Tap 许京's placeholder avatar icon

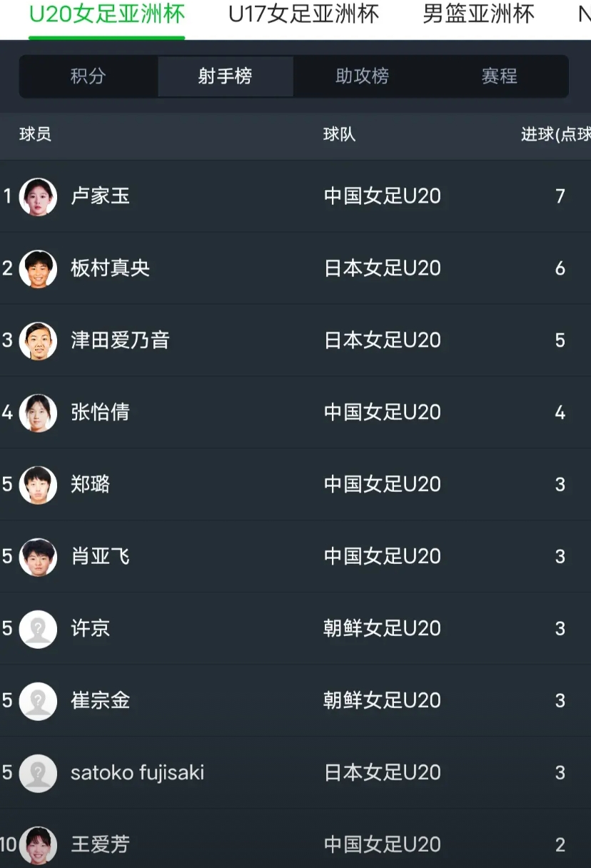(38, 629)
